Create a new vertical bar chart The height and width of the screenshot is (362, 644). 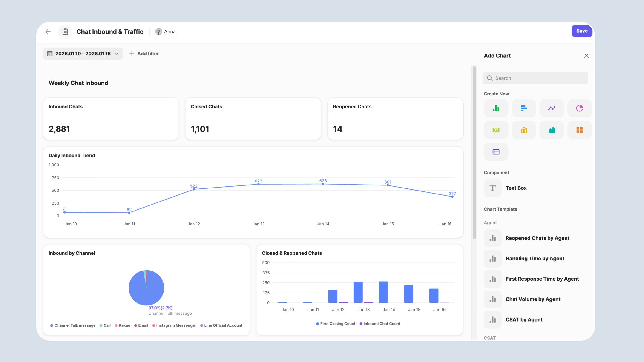pos(496,108)
